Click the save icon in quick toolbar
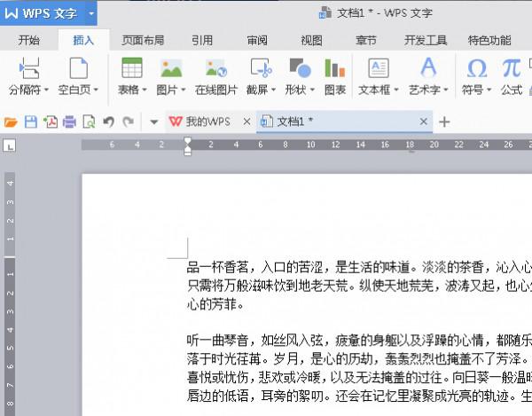532x416 pixels. pos(30,122)
